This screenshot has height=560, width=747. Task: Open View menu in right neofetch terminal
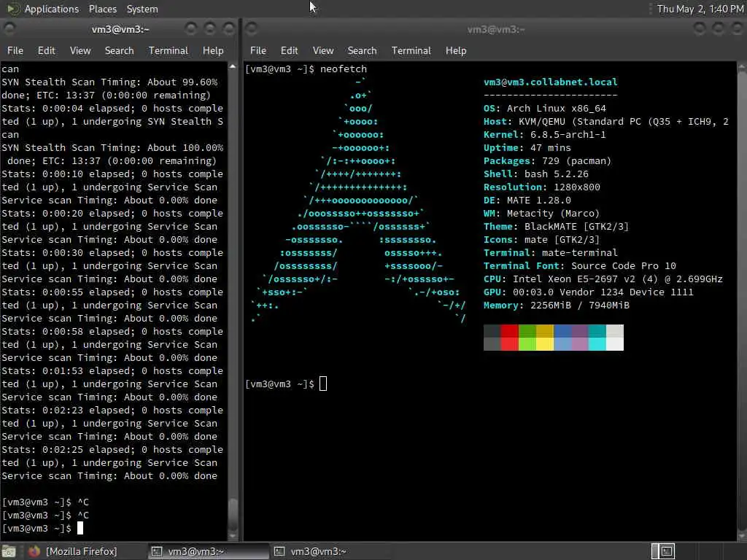click(323, 50)
